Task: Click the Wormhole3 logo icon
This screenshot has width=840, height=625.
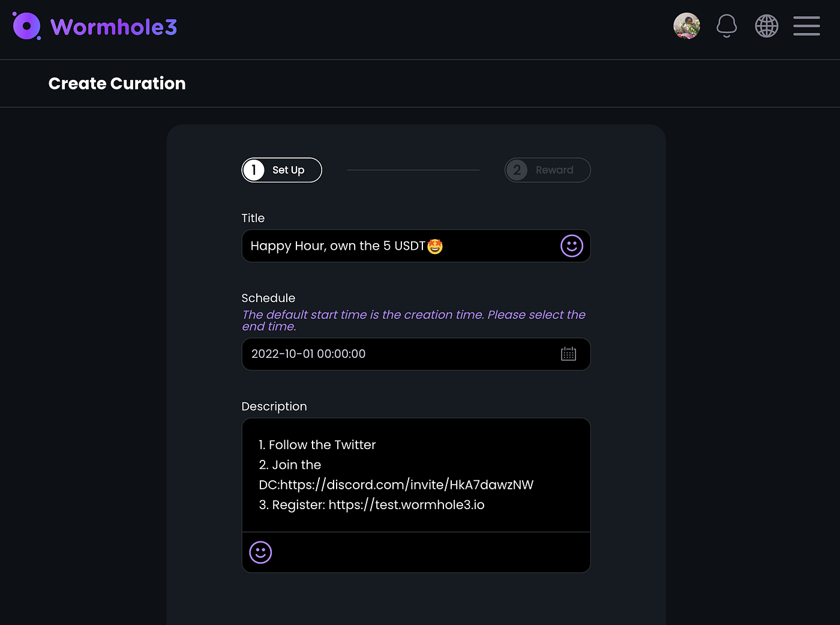Action: [26, 26]
